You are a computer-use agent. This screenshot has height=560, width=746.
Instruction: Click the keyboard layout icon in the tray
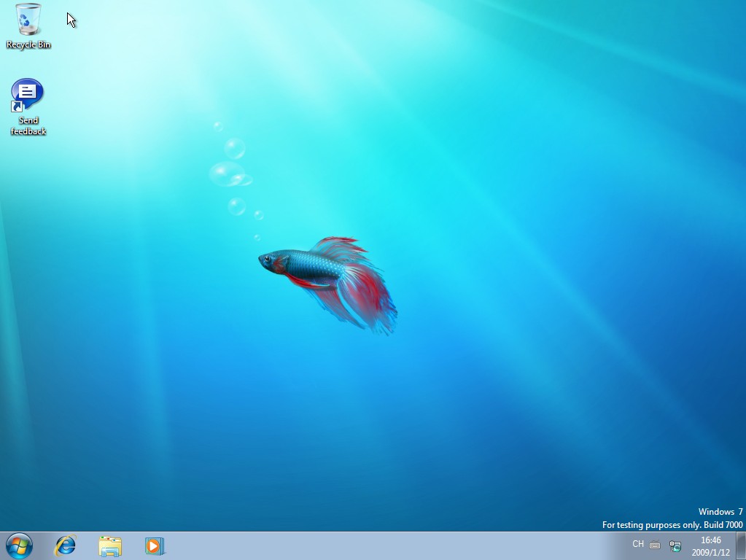pos(654,544)
